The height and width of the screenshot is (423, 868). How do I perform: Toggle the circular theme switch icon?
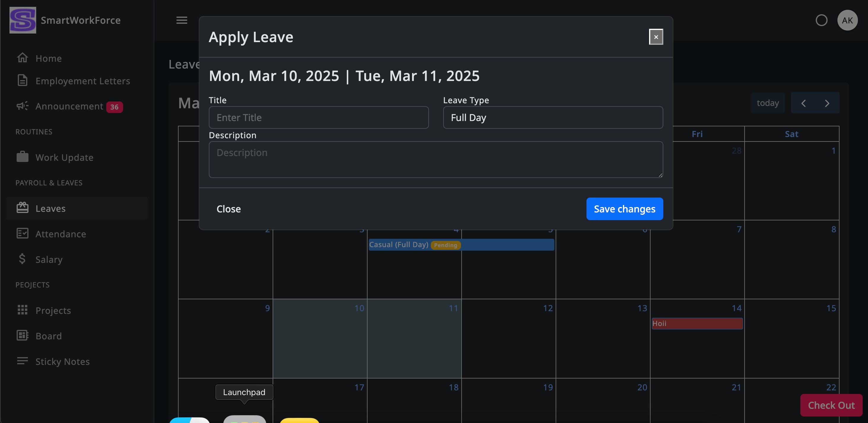(x=821, y=20)
